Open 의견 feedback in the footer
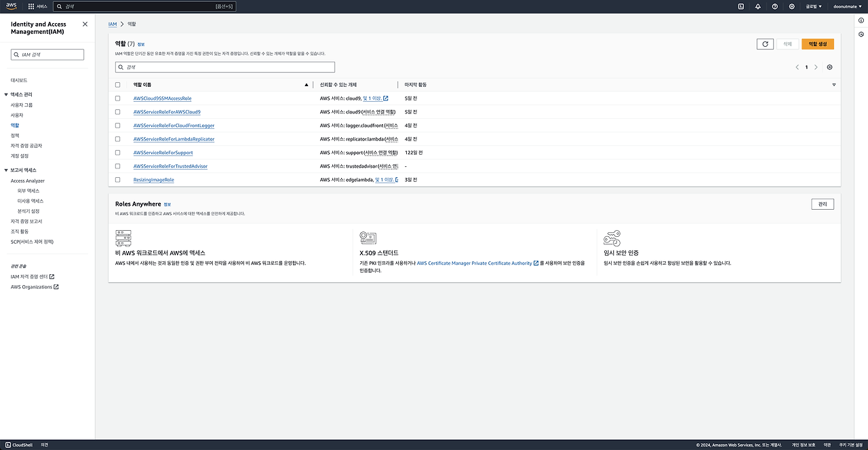 coord(44,445)
